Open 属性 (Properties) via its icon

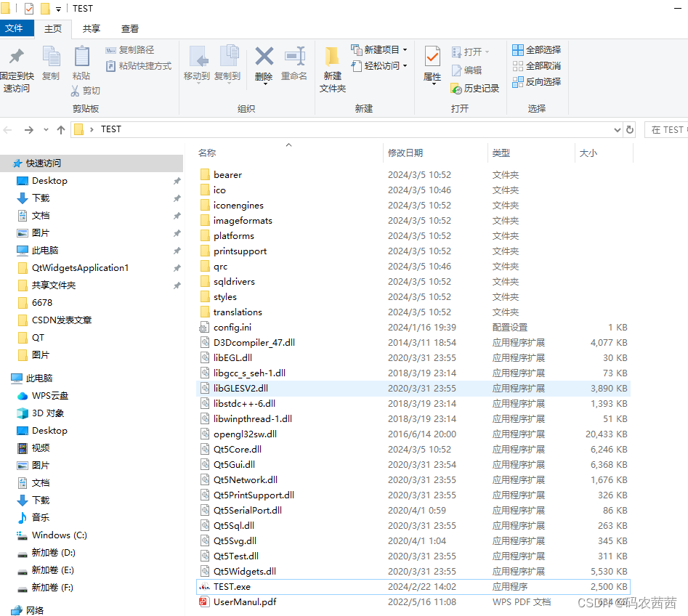coord(434,58)
